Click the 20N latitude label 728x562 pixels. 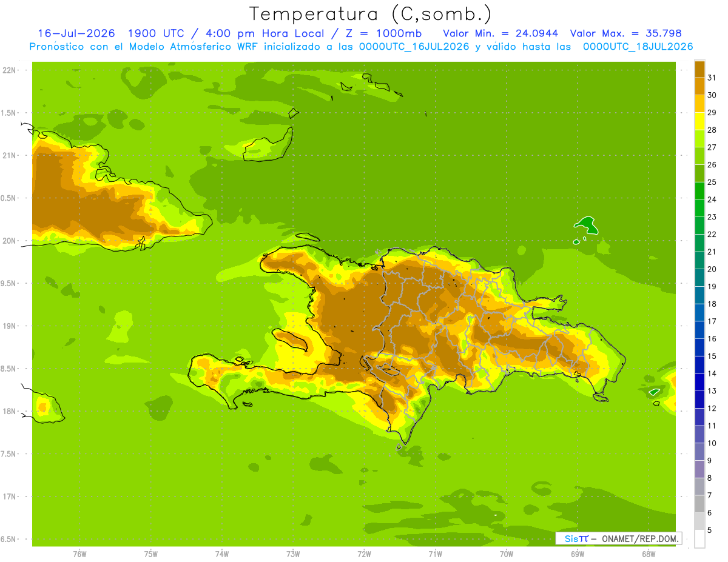point(8,241)
